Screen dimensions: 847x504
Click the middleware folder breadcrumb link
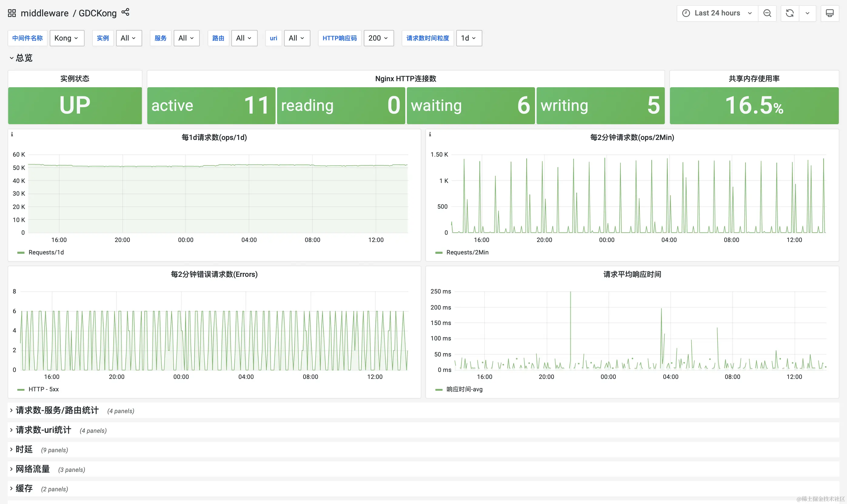(x=45, y=13)
